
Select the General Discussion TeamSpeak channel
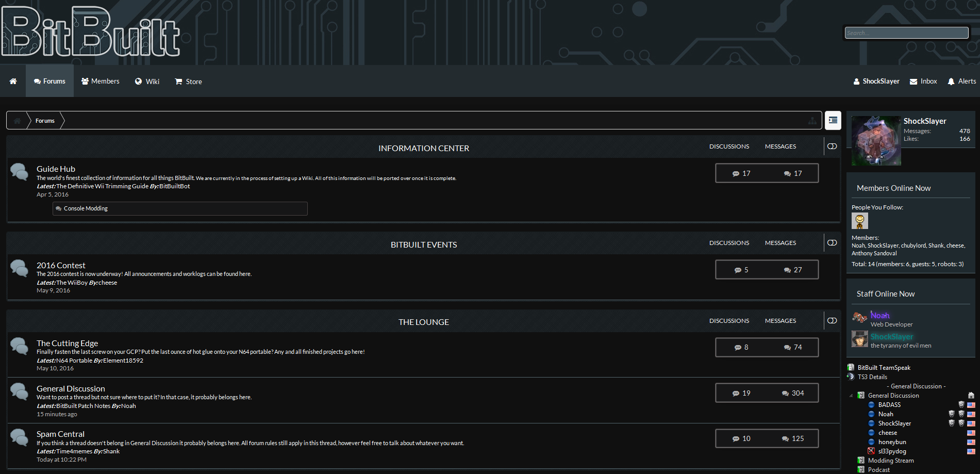tap(893, 396)
